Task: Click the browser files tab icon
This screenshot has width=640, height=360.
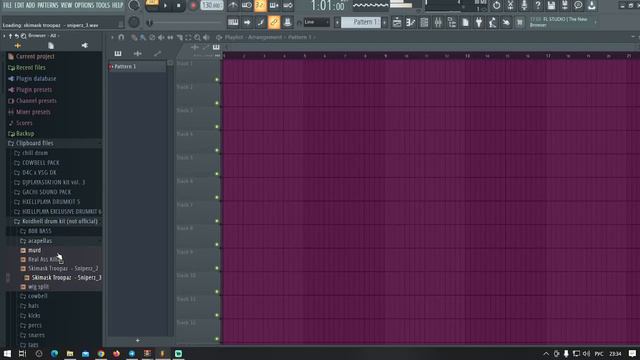Action: click(x=51, y=45)
